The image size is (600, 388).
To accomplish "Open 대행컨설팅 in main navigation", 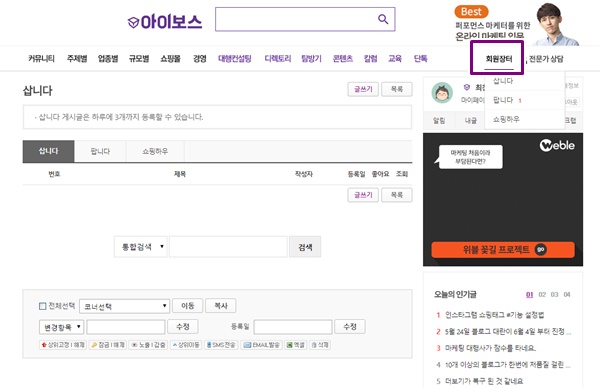I will point(235,59).
